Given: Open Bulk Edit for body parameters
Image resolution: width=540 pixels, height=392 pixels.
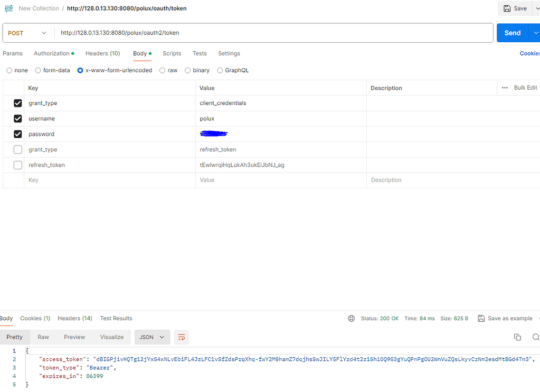Looking at the screenshot, I should (x=525, y=88).
